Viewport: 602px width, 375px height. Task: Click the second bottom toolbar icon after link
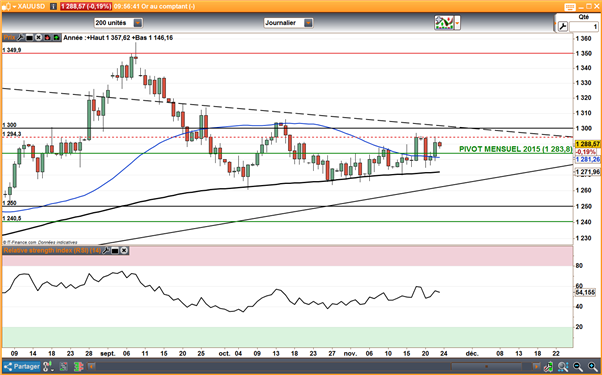(64, 367)
